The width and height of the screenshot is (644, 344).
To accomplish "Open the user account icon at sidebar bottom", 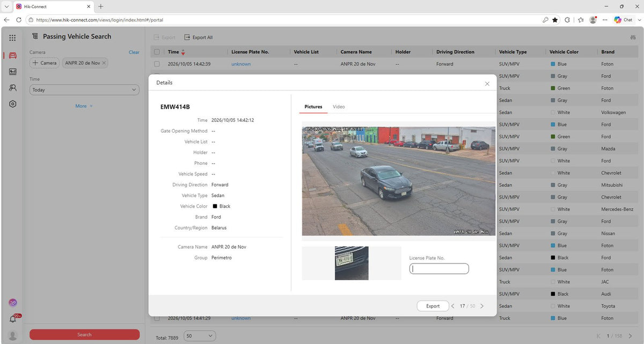I will point(12,335).
